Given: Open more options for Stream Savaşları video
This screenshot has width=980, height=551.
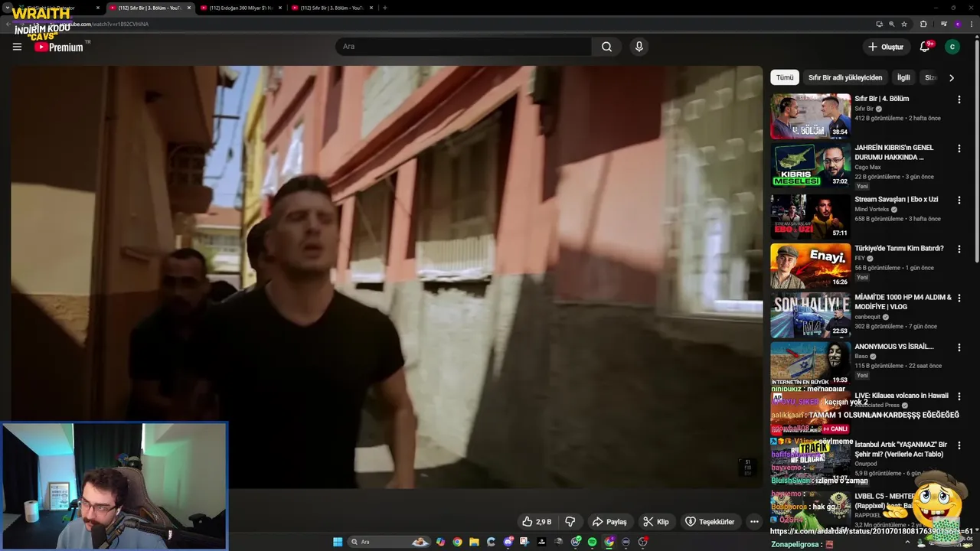Looking at the screenshot, I should (959, 201).
